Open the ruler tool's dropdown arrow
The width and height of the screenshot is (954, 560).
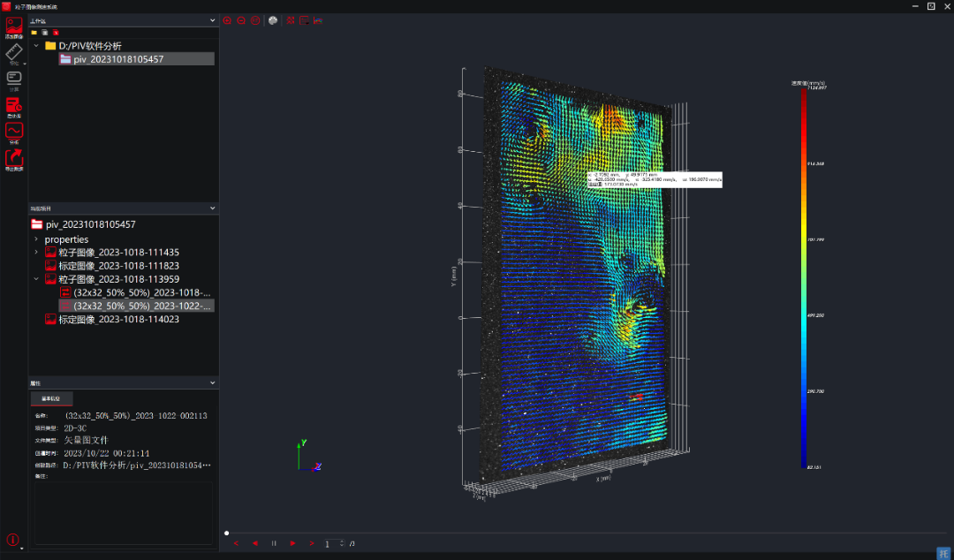[x=25, y=64]
